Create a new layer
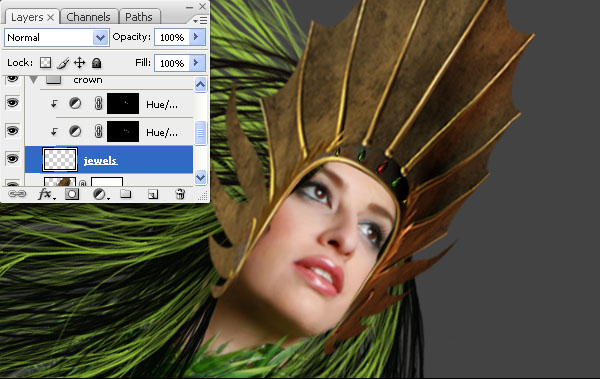This screenshot has height=379, width=600. [153, 194]
